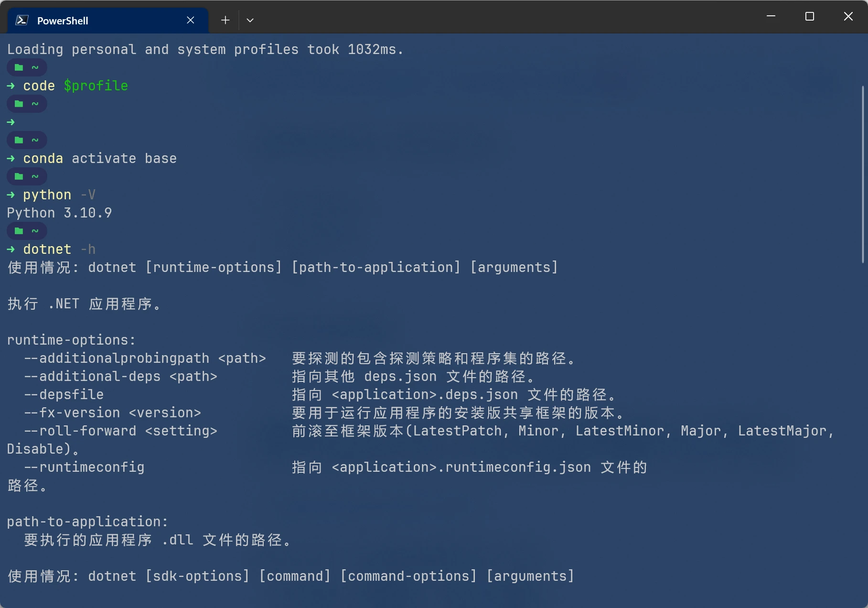Image resolution: width=868 pixels, height=608 pixels.
Task: Click the folder icon above code $profile
Action: coord(19,67)
